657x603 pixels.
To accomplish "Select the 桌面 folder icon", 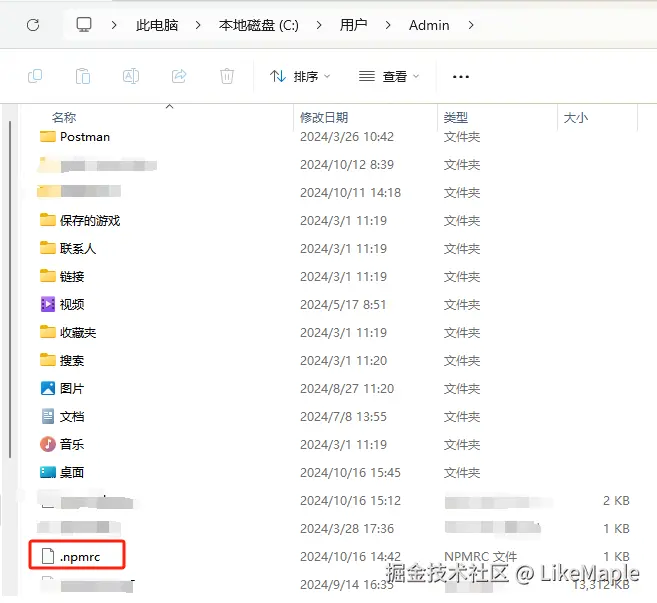I will 48,472.
